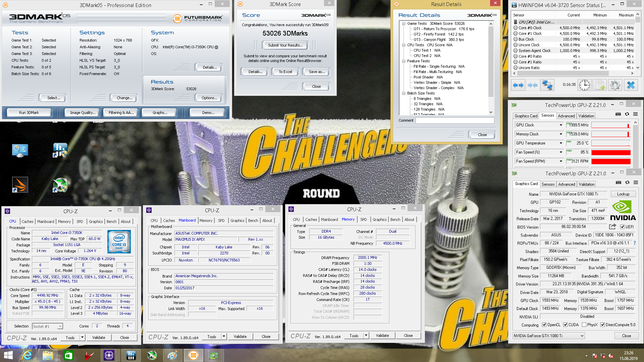
Task: Click BIOS export share icon in GPU-Z
Action: click(612, 227)
